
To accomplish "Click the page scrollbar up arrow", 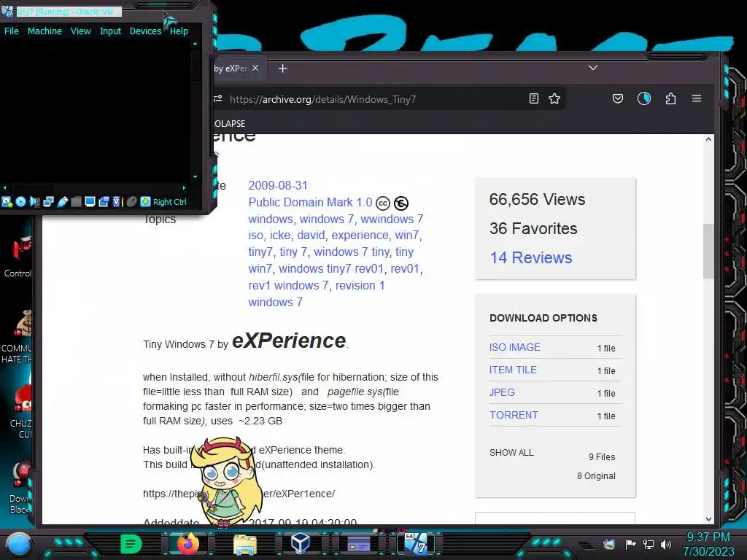I will (x=708, y=139).
